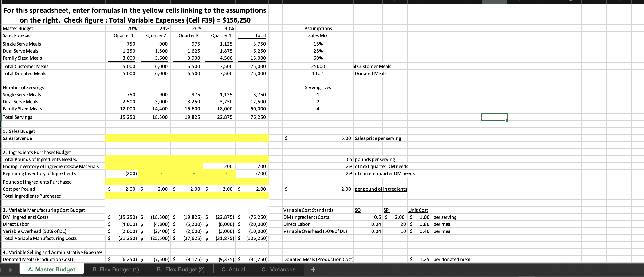Select the 25000 Total Customer Meals assumption cell
This screenshot has height=277, width=644.
318,66
